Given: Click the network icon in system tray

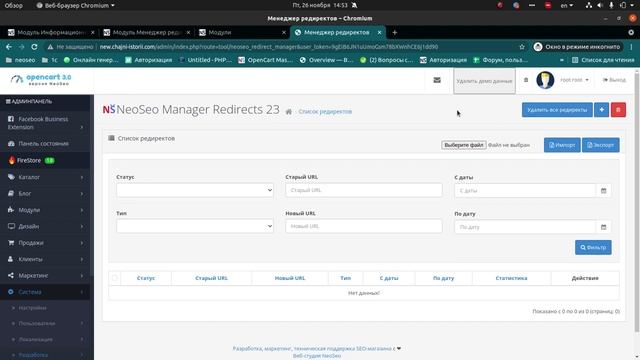Looking at the screenshot, I should point(589,5).
